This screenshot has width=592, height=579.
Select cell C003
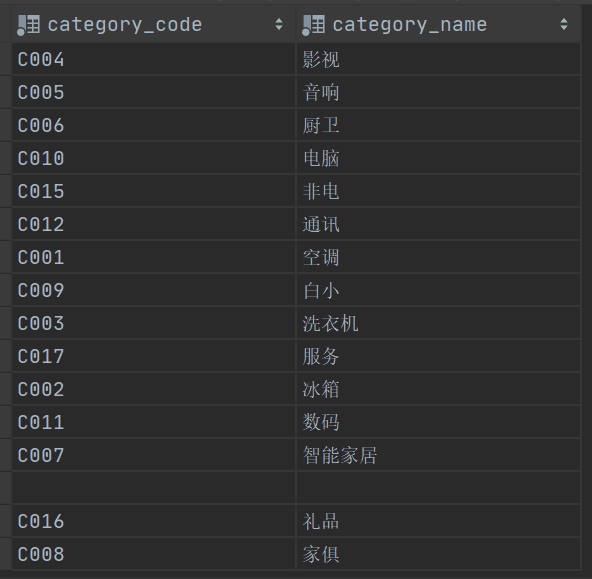[153, 323]
